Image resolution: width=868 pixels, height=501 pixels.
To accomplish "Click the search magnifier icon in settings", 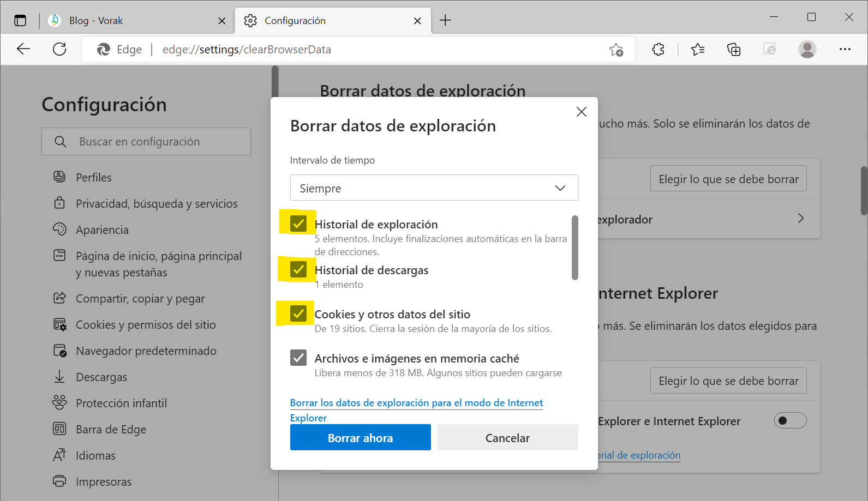I will pyautogui.click(x=61, y=142).
